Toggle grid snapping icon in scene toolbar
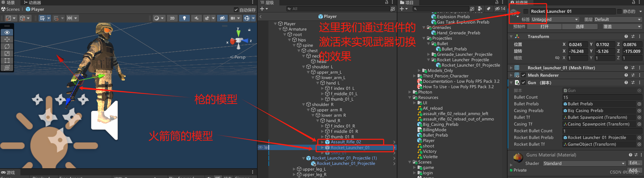Screen dimensions: 644x178 click(x=42, y=18)
